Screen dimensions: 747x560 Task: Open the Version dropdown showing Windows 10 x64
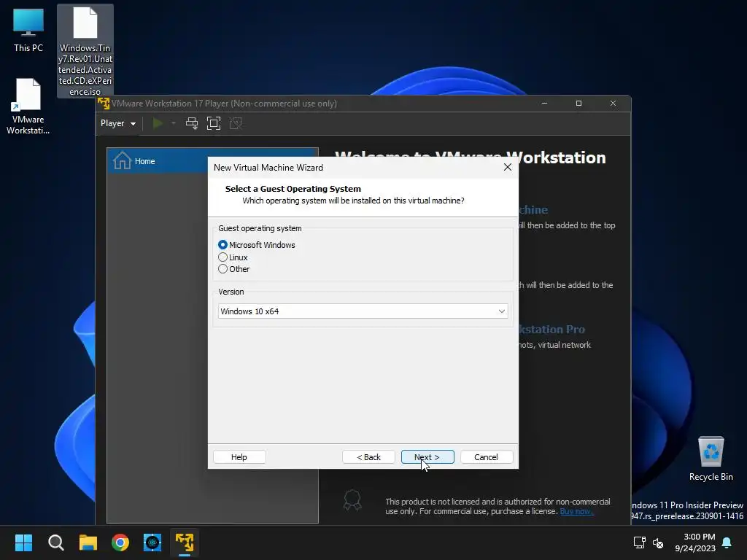(x=363, y=311)
